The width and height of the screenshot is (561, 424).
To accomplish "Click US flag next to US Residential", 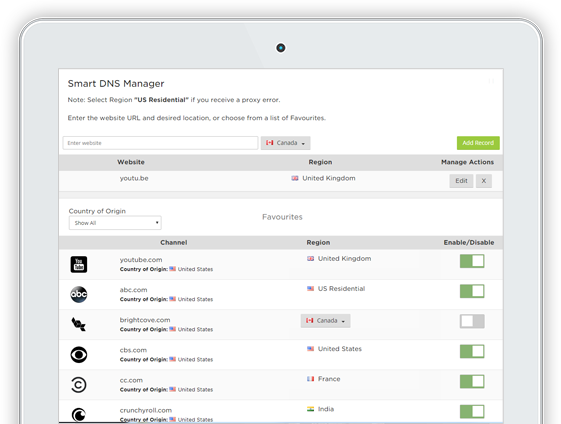I will tap(311, 289).
